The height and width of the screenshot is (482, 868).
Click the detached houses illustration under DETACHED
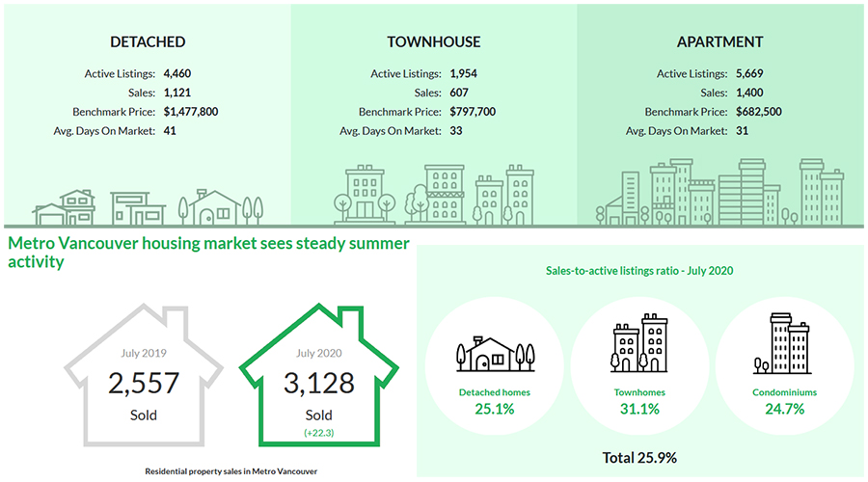coord(148,207)
